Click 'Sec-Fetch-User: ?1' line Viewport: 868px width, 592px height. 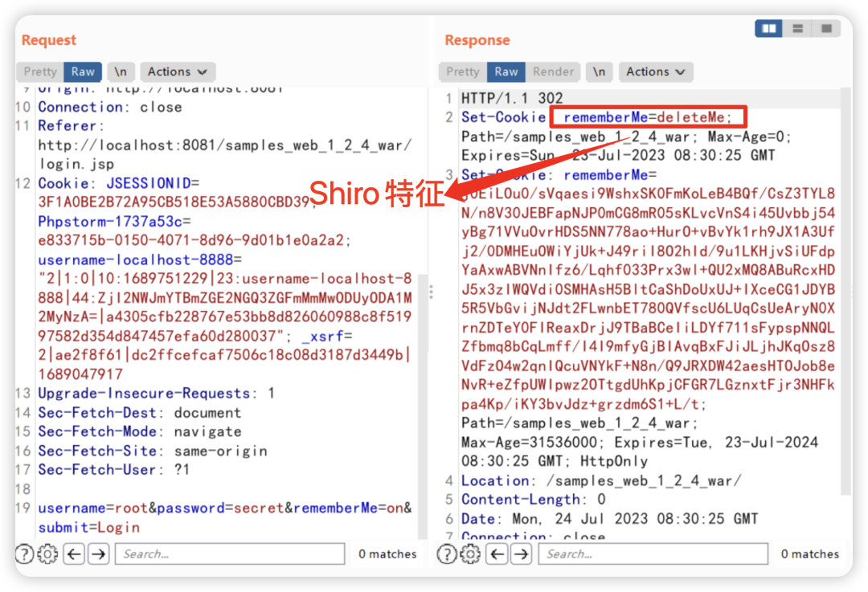(x=113, y=470)
